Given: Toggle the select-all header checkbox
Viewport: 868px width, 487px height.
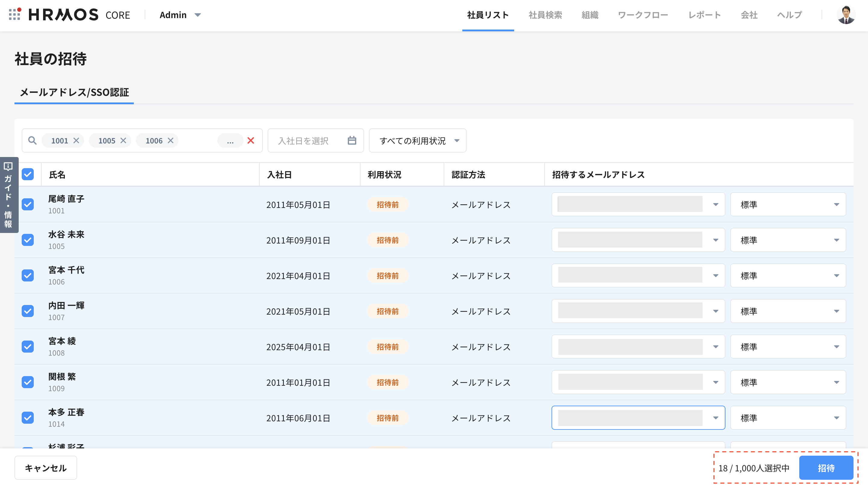Looking at the screenshot, I should (28, 174).
